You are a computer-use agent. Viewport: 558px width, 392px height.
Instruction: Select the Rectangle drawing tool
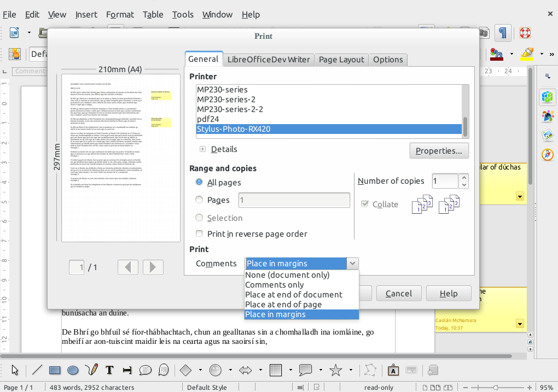coord(55,370)
